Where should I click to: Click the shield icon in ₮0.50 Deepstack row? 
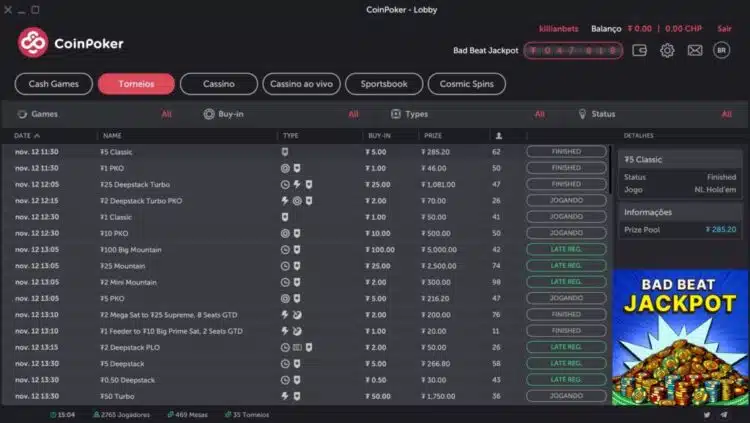[297, 380]
